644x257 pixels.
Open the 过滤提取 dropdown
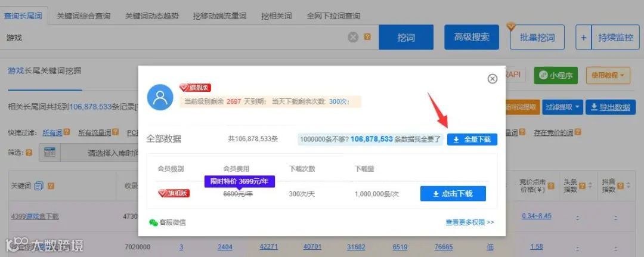pyautogui.click(x=563, y=107)
